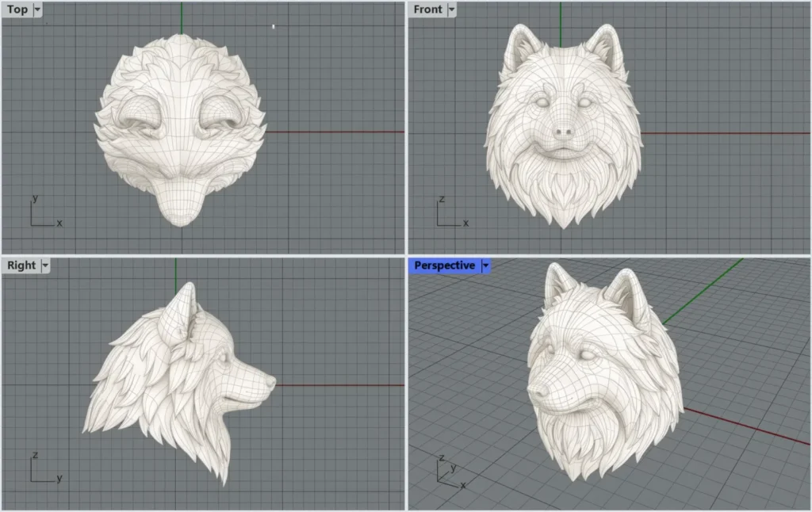Activate the Top viewport title label
The image size is (812, 512).
17,10
